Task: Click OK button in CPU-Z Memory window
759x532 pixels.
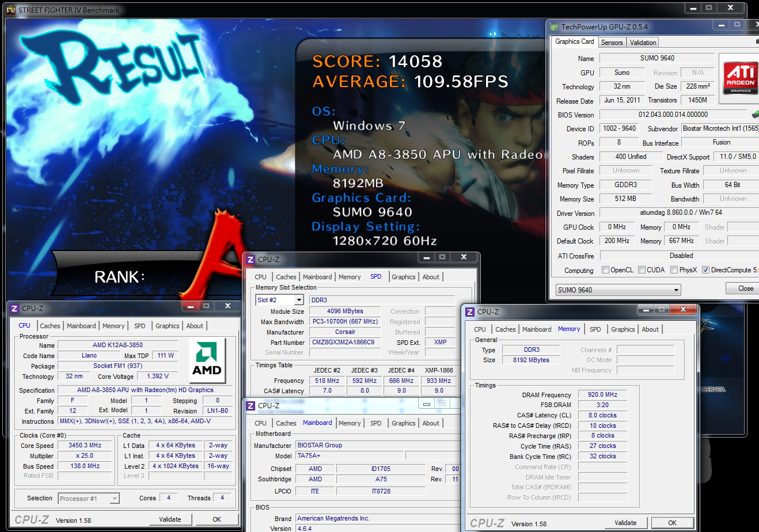Action: (x=673, y=523)
